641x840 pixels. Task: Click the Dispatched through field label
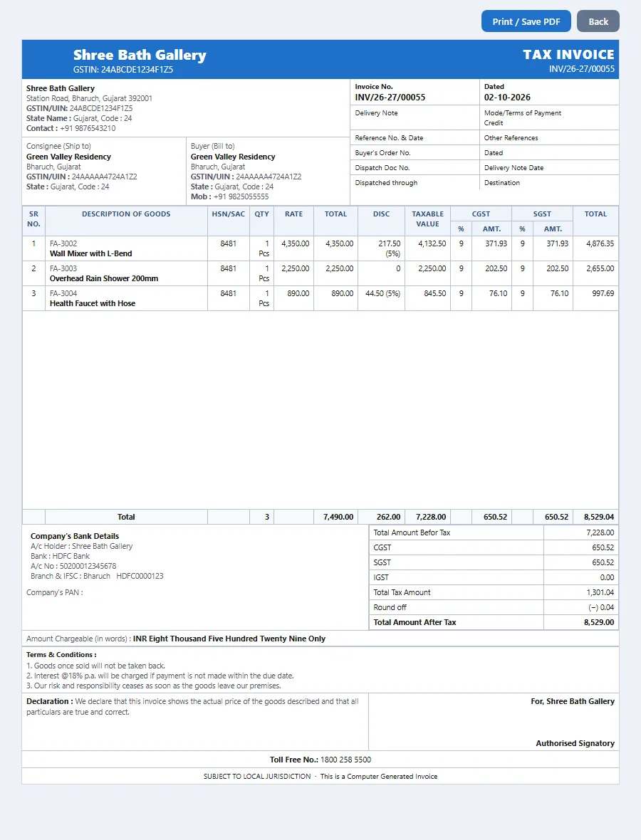click(x=386, y=183)
